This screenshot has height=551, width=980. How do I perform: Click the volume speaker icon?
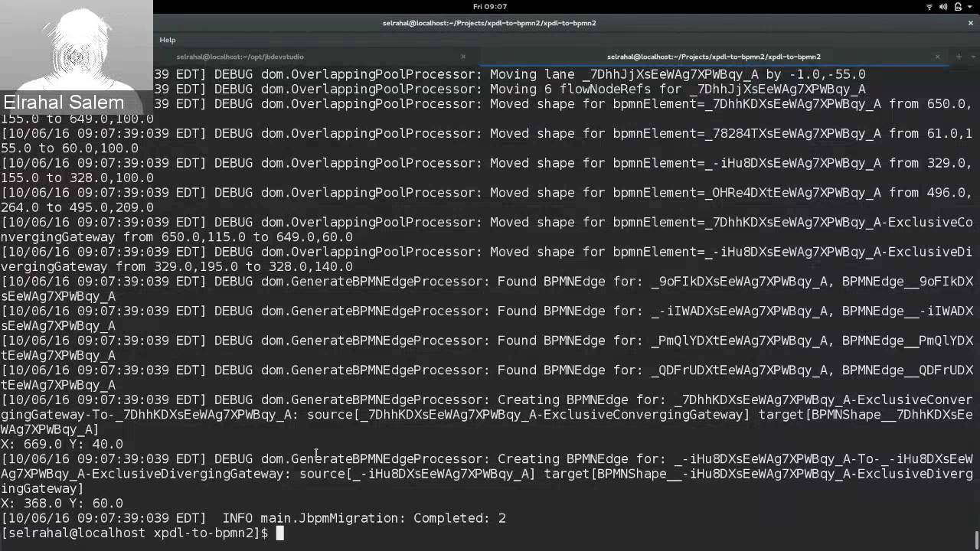tap(943, 7)
